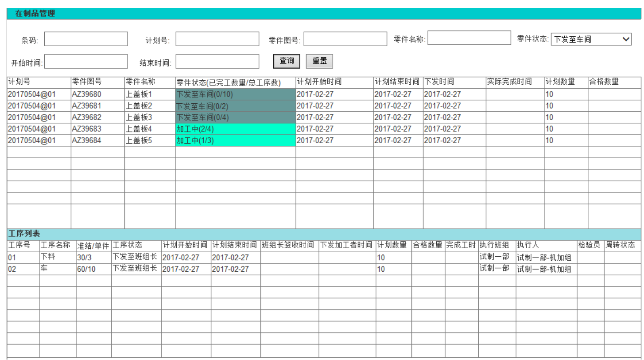Screen dimensions: 644x360
Task: Click status cell 下发至车间(0/10)
Action: click(236, 94)
